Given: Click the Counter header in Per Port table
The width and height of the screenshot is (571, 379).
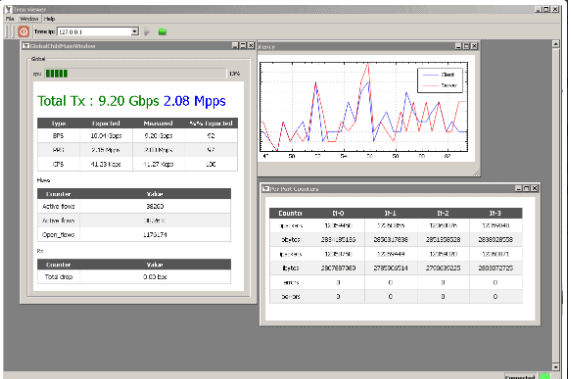Looking at the screenshot, I should (x=290, y=213).
